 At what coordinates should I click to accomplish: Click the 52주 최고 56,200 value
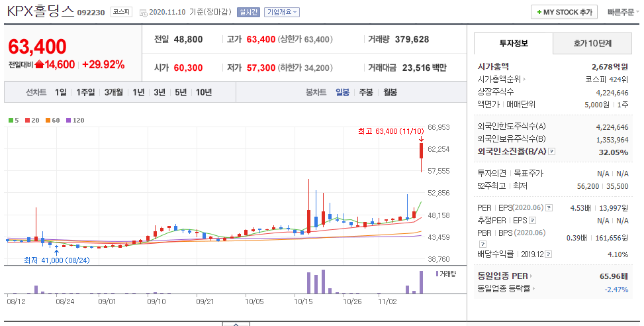[588, 186]
